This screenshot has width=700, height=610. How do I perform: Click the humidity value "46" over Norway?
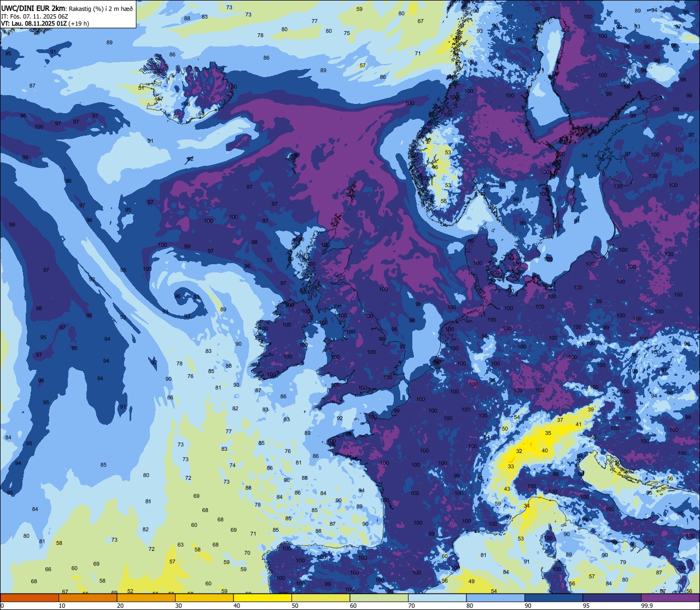click(435, 167)
